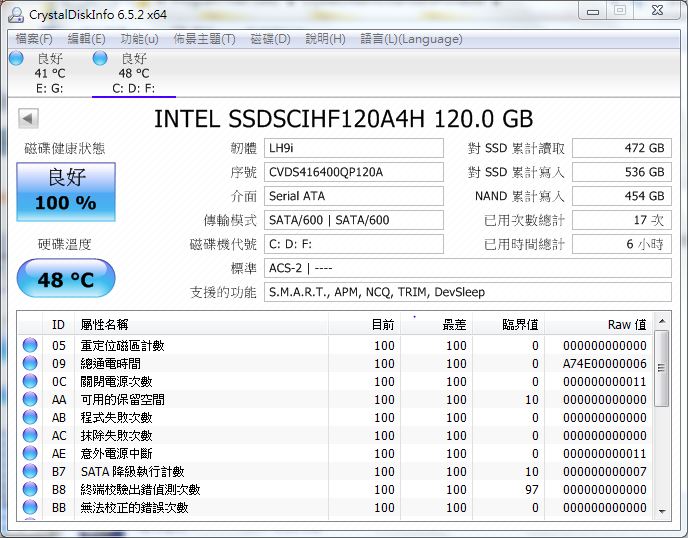The height and width of the screenshot is (538, 688).
Task: Click the total host reads value 472 GB
Action: click(622, 148)
